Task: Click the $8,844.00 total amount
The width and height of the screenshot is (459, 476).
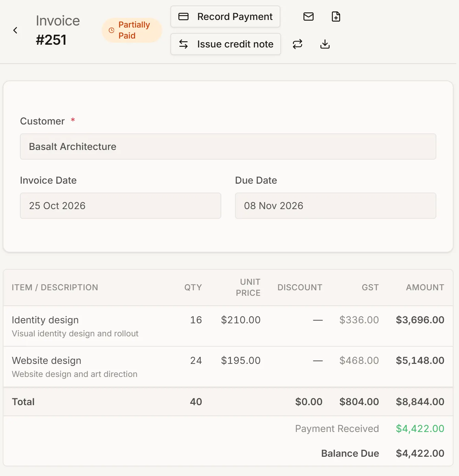Action: (x=420, y=402)
